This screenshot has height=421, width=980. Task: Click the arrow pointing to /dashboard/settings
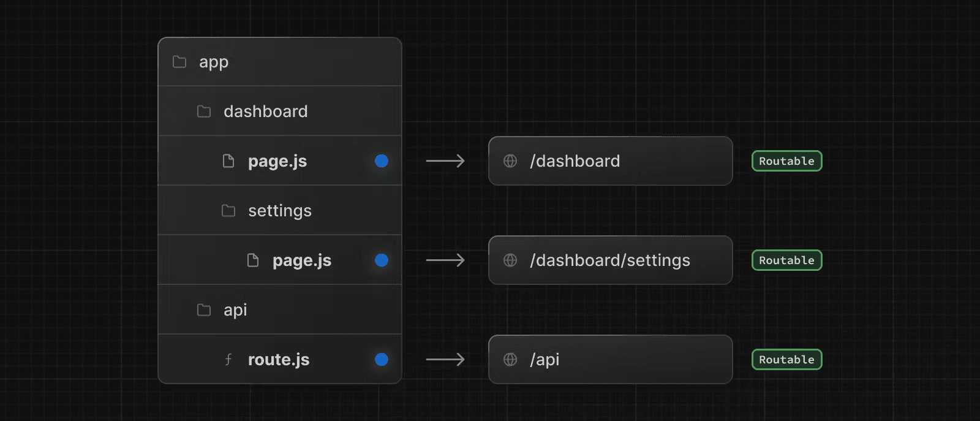click(445, 260)
